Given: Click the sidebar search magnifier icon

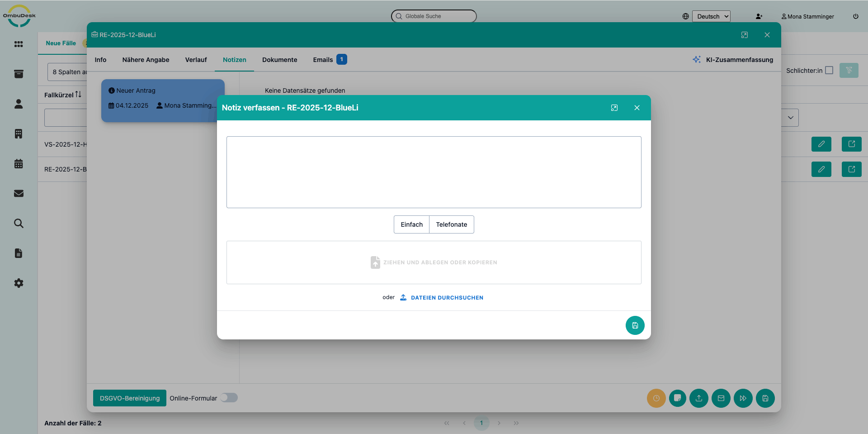Looking at the screenshot, I should point(19,224).
